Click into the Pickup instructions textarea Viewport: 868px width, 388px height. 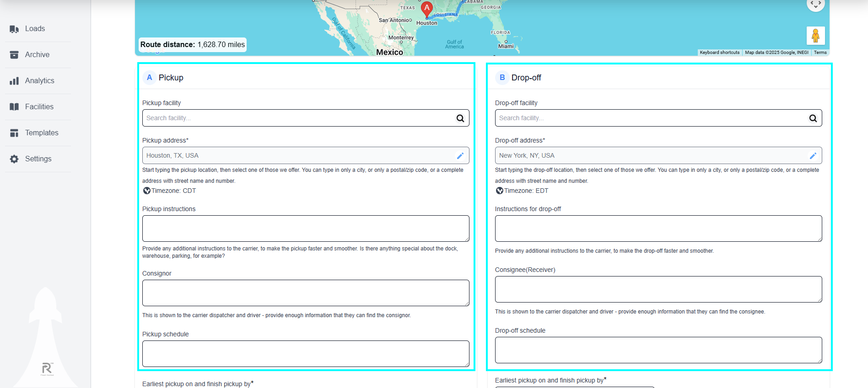[x=306, y=229]
